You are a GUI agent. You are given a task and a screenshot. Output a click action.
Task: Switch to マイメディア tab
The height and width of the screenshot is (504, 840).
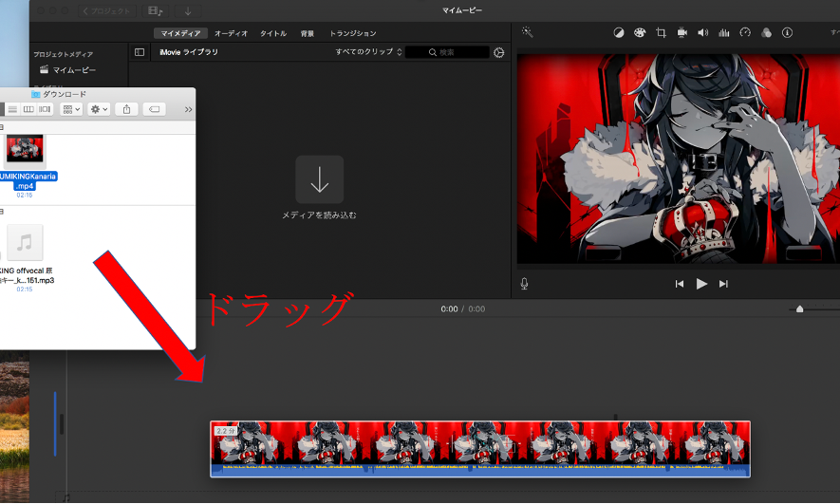(x=180, y=33)
